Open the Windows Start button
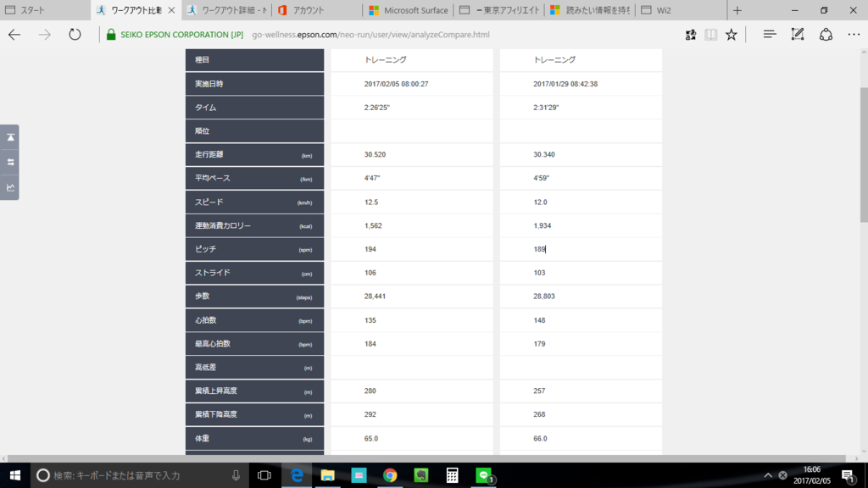The image size is (868, 488). [15, 475]
